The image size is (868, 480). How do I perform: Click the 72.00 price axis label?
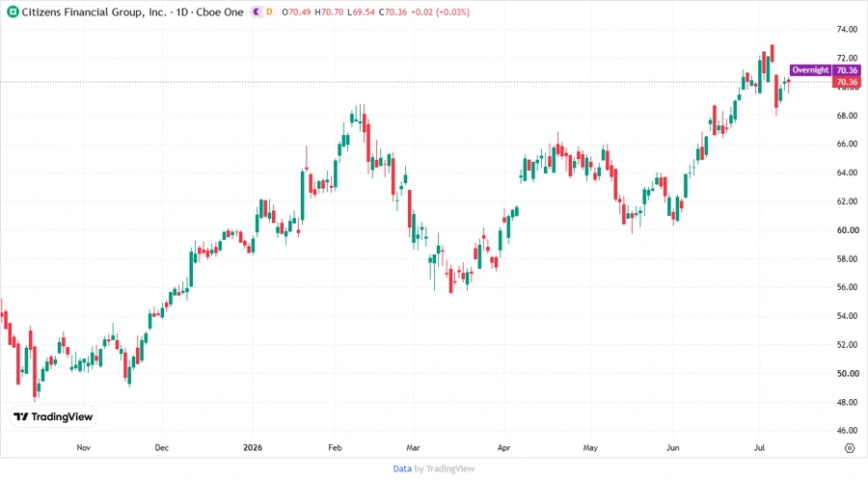click(x=847, y=58)
